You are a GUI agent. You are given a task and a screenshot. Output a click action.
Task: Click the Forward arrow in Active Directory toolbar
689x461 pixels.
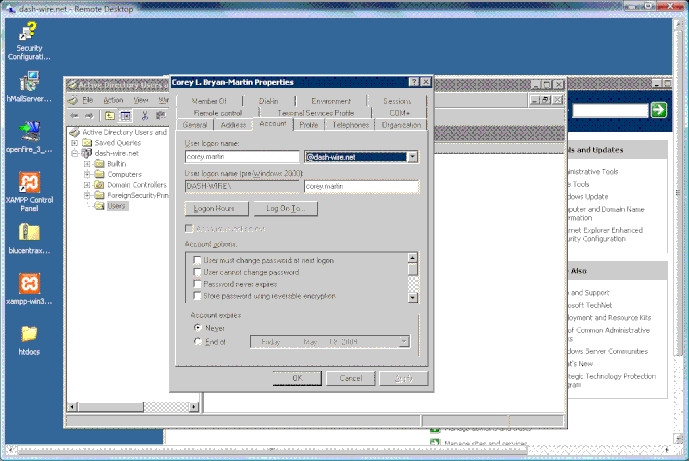tap(89, 116)
